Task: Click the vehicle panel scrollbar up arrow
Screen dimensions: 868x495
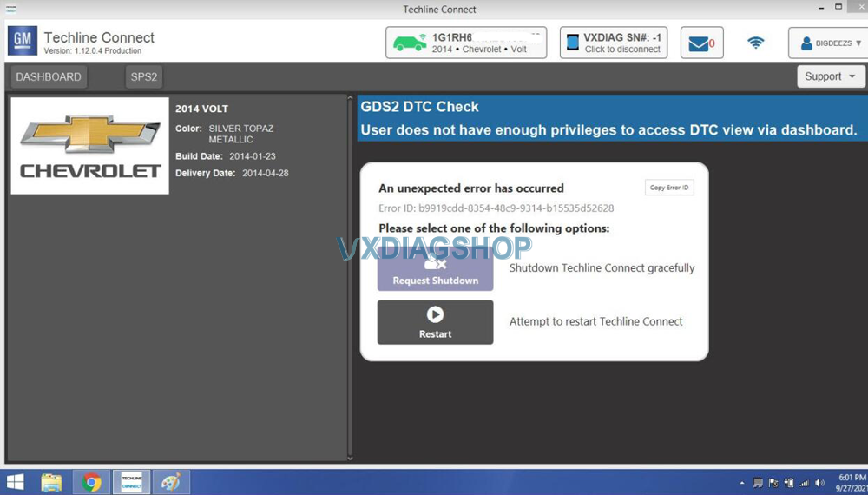Action: coord(350,98)
